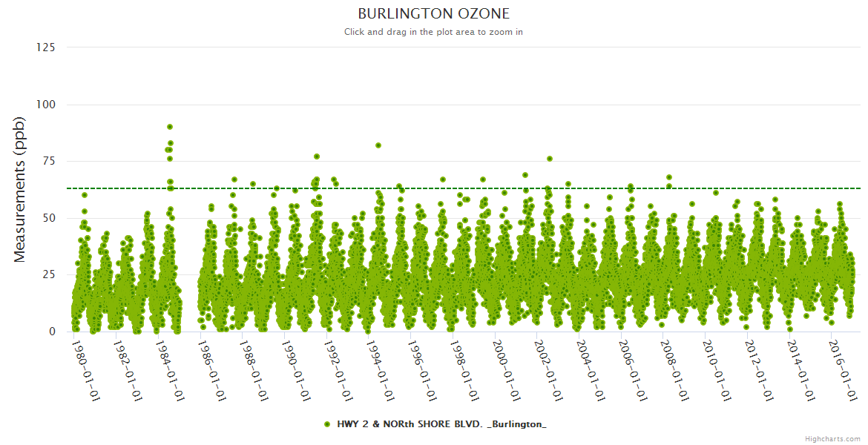The image size is (868, 445).
Task: Select the 1980 data point at 60 ppb
Action: point(85,195)
